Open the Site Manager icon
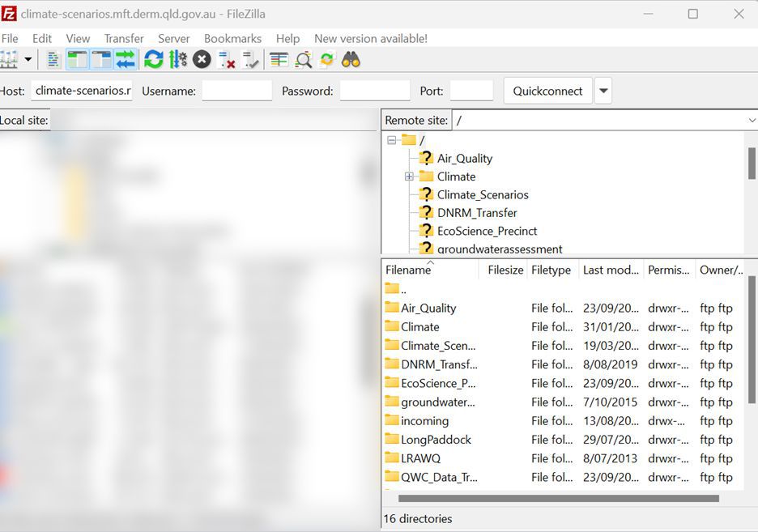Image resolution: width=758 pixels, height=532 pixels. [9, 59]
